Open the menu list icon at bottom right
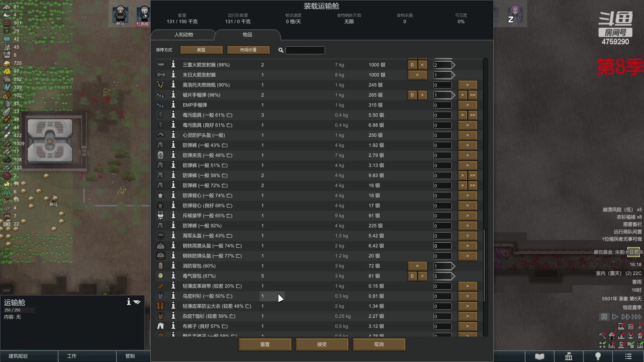The height and width of the screenshot is (362, 644). point(629,356)
